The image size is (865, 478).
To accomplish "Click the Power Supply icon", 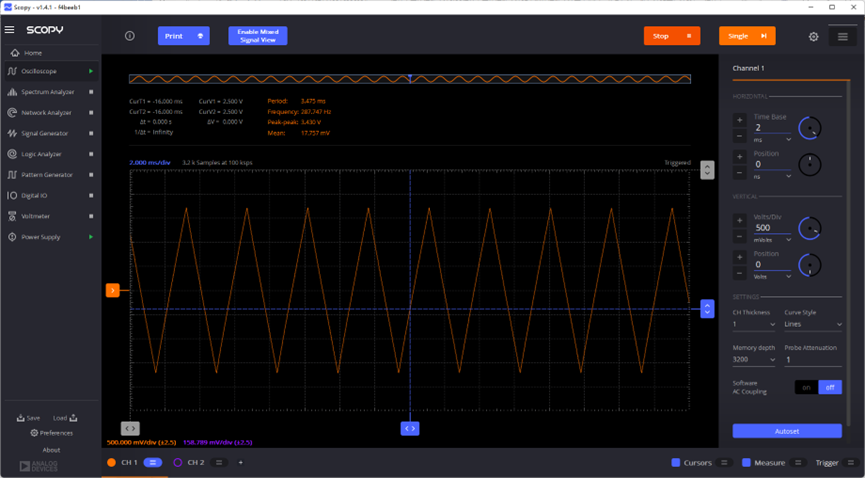I will 12,237.
